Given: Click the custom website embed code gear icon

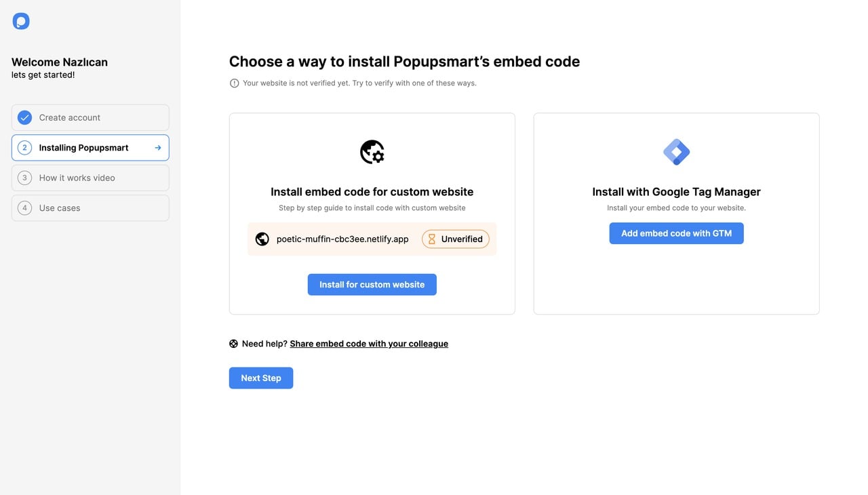Looking at the screenshot, I should tap(372, 151).
